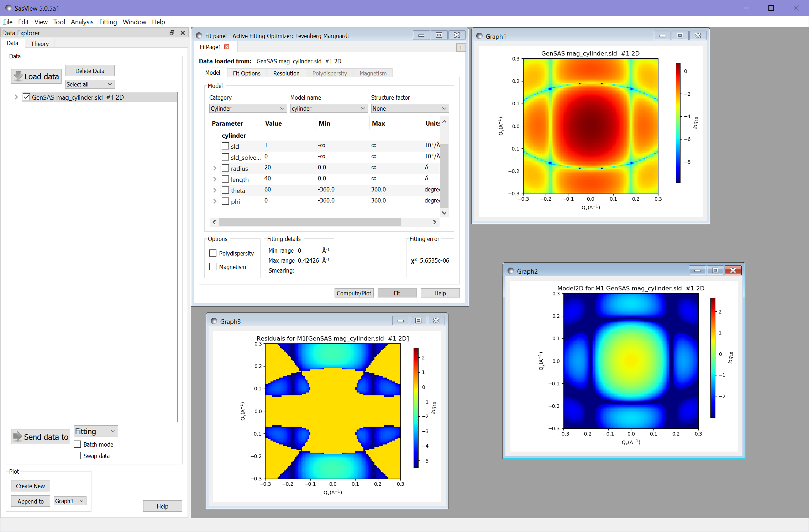Click the Load data arrow icon

click(18, 76)
